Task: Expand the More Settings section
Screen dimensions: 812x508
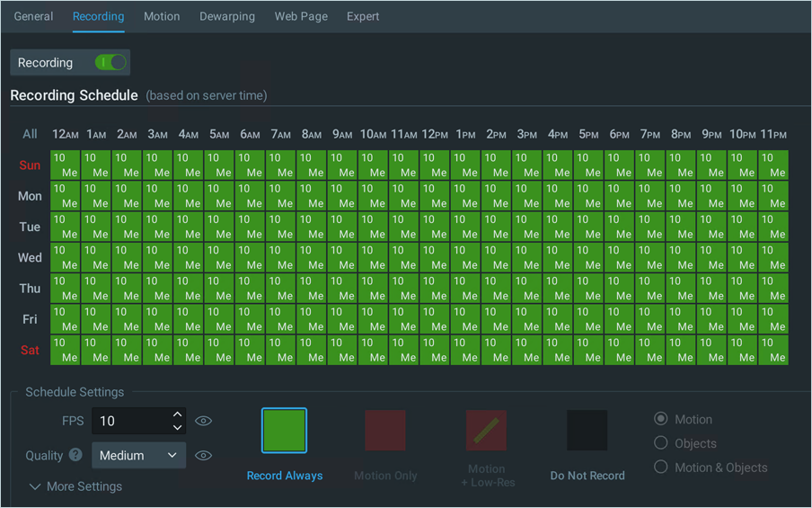Action: tap(76, 486)
